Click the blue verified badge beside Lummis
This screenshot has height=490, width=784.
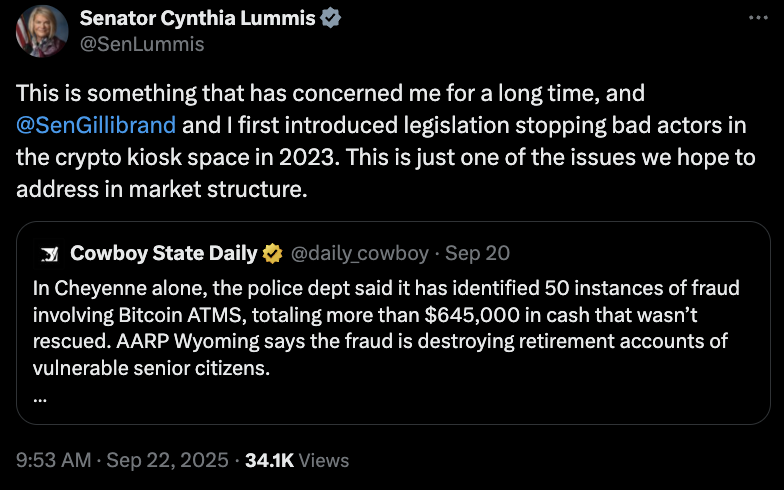coord(329,19)
